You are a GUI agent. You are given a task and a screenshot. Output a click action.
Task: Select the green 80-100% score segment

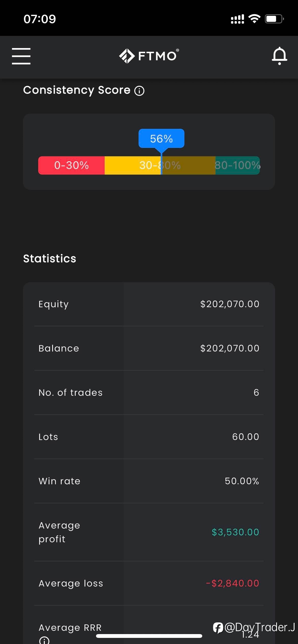pos(237,165)
